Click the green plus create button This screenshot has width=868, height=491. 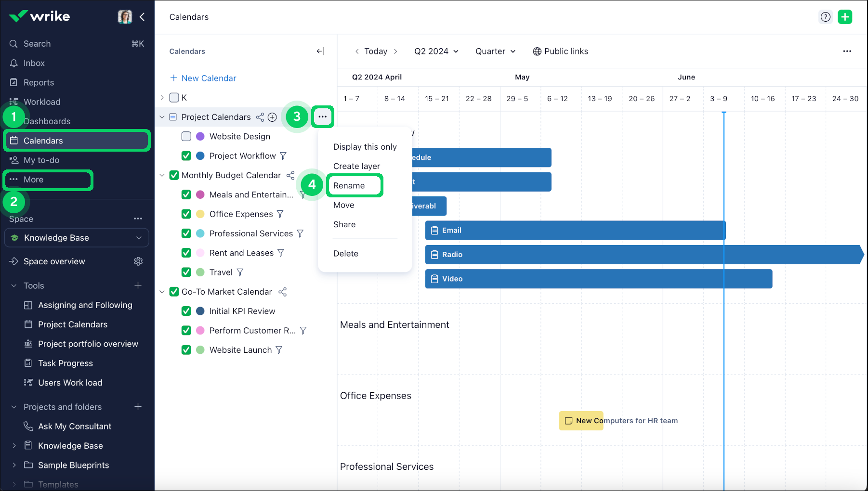click(845, 17)
